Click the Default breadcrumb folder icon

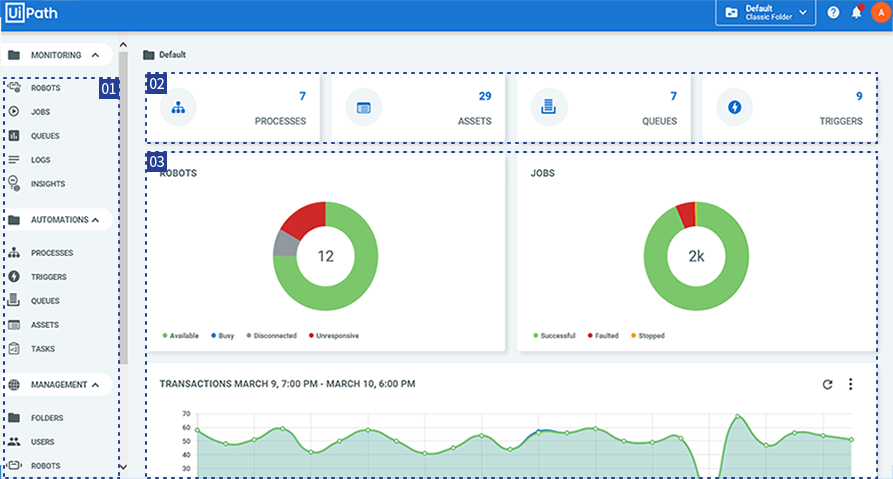point(149,55)
